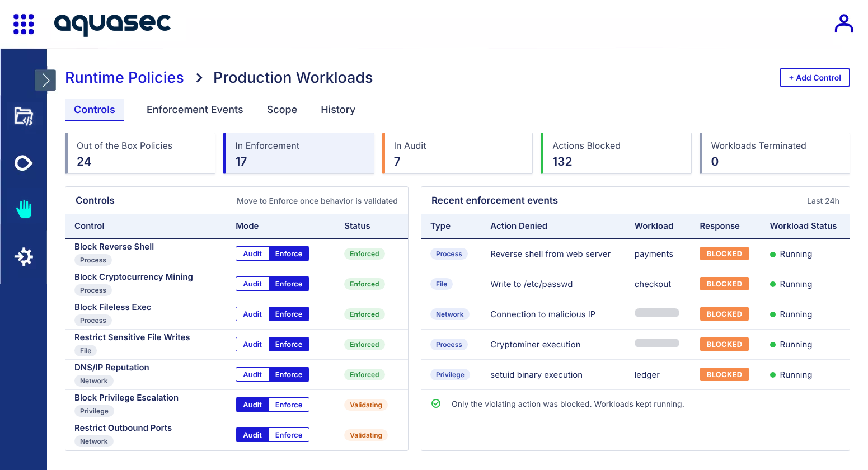Open the History tab
This screenshot has height=470, width=868.
click(x=338, y=110)
